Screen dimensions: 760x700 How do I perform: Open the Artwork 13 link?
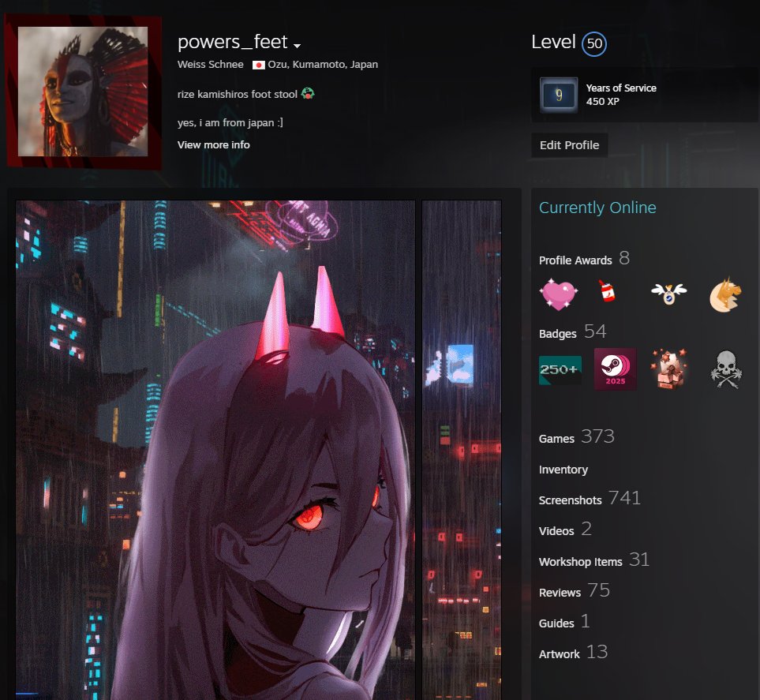point(573,653)
